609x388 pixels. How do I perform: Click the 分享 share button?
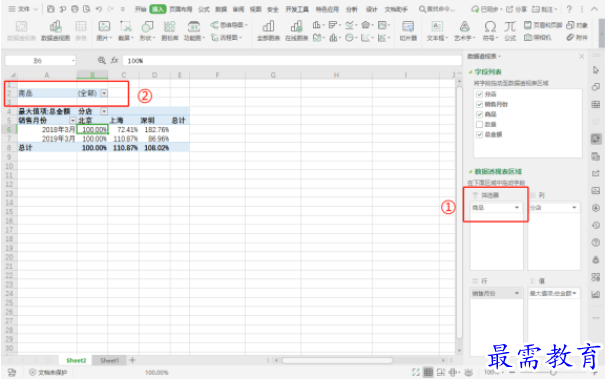coord(517,9)
